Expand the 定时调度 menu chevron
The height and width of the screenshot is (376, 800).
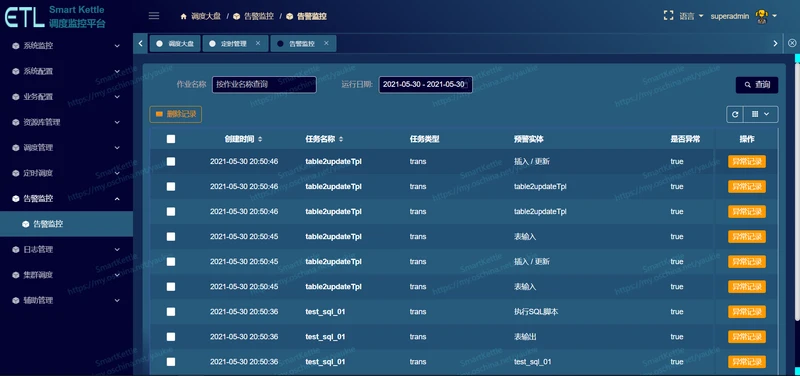[117, 173]
